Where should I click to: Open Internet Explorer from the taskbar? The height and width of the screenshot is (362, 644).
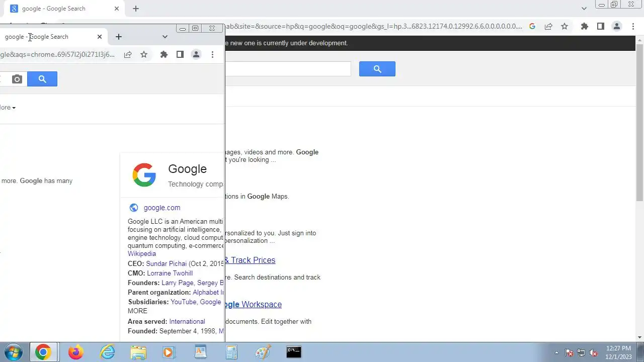[107, 352]
